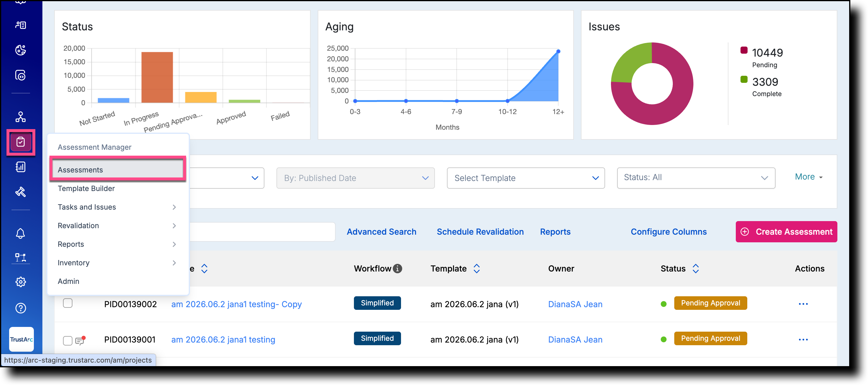
Task: Open actions menu for PID00139002 row
Action: pyautogui.click(x=803, y=304)
